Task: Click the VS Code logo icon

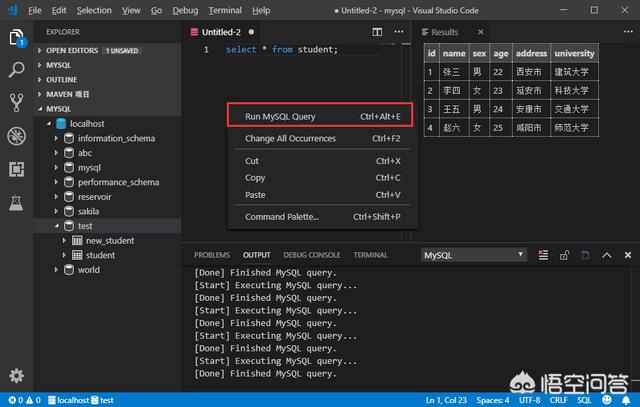Action: 13,10
